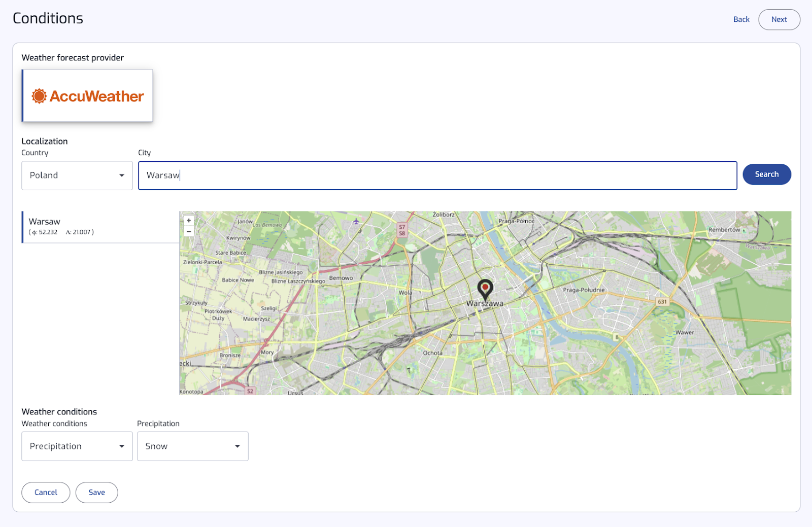Cancel the conditions form
The height and width of the screenshot is (527, 812).
click(x=46, y=493)
